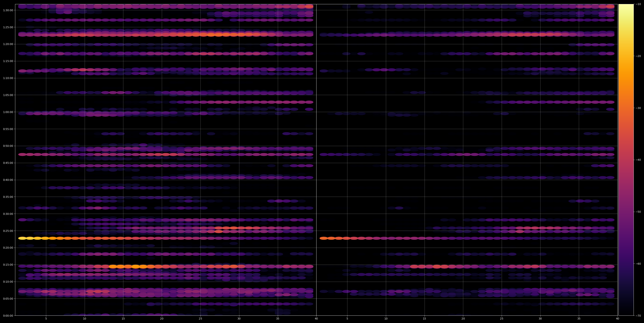The height and width of the screenshot is (323, 644).
Task: Click the 0:20:00 y-axis tick label
Action: 8,248
